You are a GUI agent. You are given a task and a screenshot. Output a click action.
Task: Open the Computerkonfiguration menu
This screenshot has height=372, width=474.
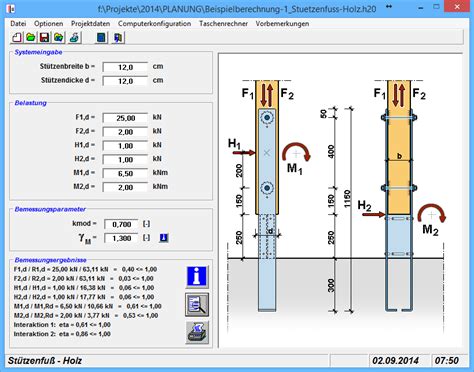154,24
